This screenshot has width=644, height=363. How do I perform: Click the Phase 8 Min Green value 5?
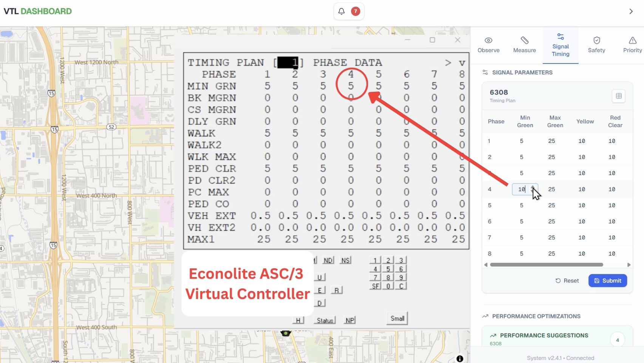522,254
